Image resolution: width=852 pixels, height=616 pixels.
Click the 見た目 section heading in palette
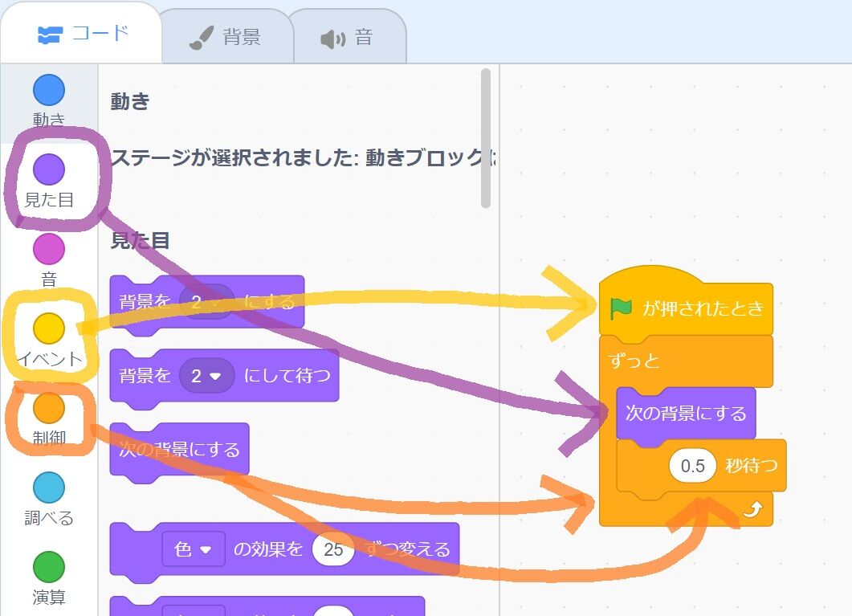point(141,240)
